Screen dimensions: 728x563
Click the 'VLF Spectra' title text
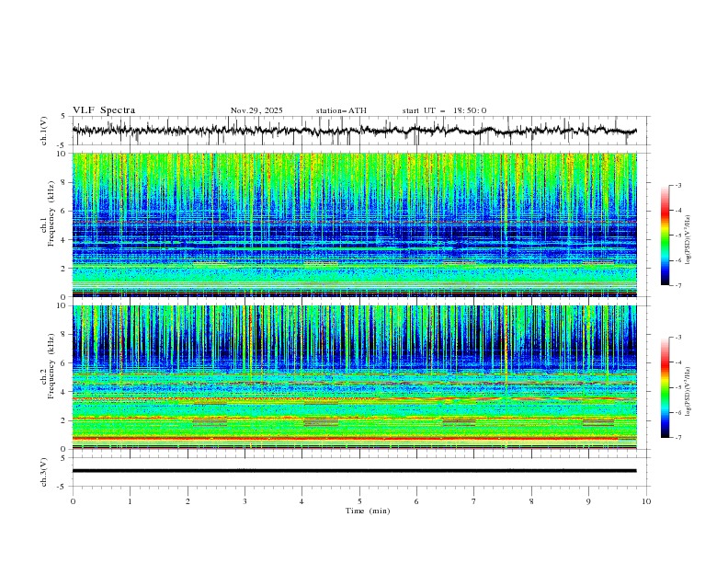104,110
